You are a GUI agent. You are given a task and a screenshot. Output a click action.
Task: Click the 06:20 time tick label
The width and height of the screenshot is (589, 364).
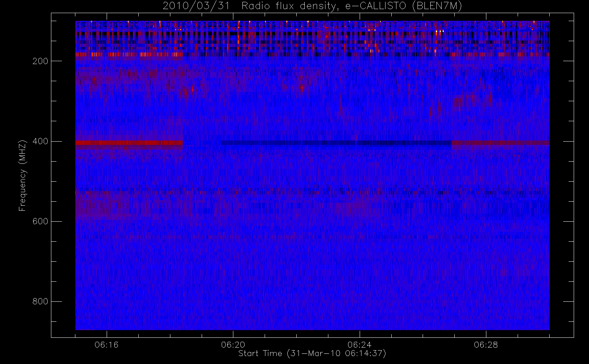click(233, 345)
